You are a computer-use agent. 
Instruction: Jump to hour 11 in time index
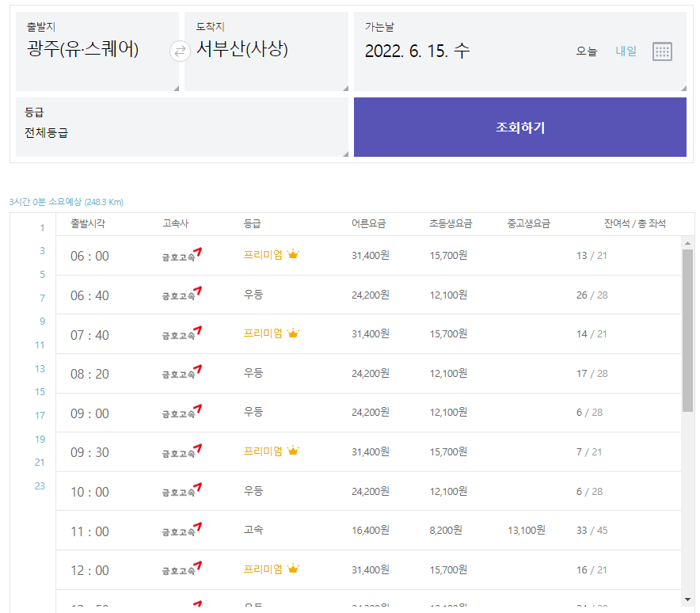click(x=40, y=345)
